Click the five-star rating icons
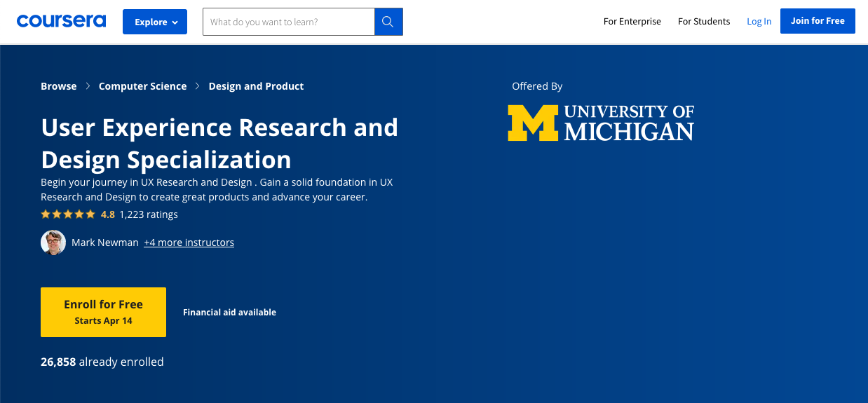The height and width of the screenshot is (403, 868). point(68,214)
